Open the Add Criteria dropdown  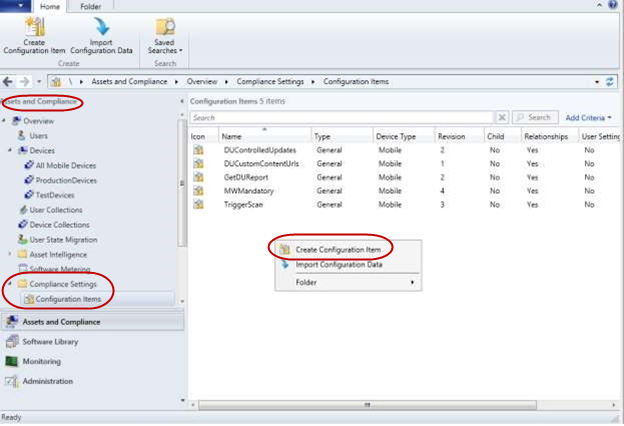pyautogui.click(x=588, y=117)
